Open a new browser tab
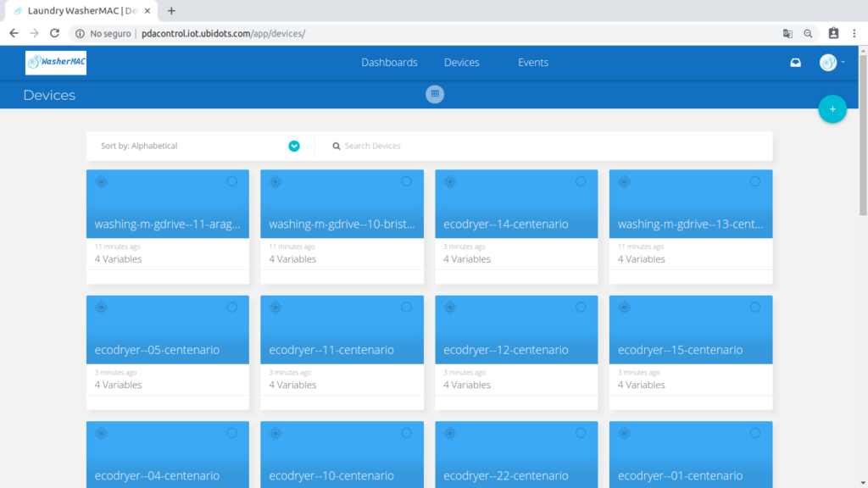Viewport: 868px width, 488px height. pyautogui.click(x=171, y=10)
